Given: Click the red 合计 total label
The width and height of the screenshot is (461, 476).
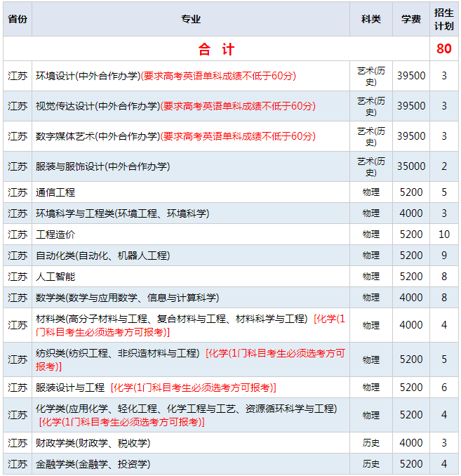Looking at the screenshot, I should tap(216, 49).
